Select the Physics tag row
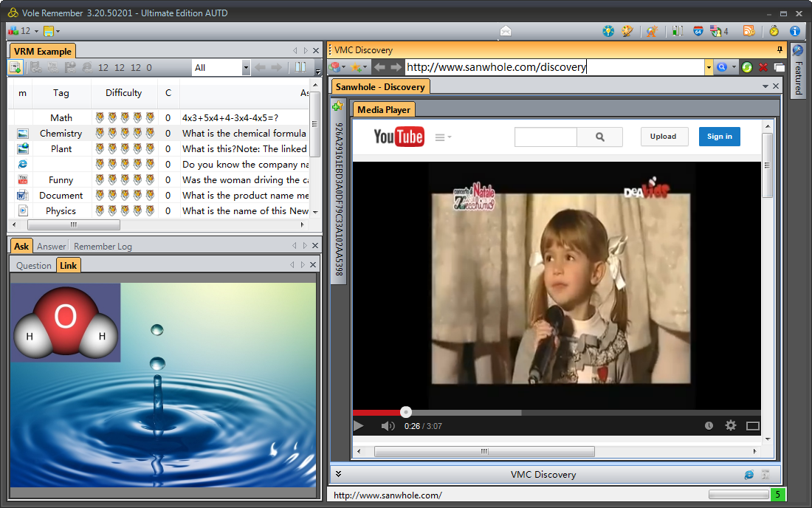 (61, 211)
